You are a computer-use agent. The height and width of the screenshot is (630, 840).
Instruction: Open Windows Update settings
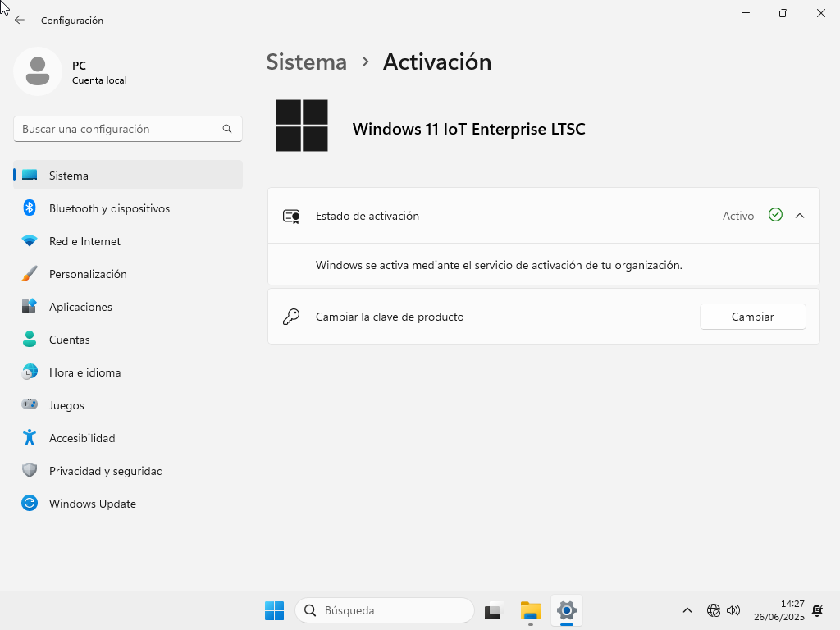point(128,504)
